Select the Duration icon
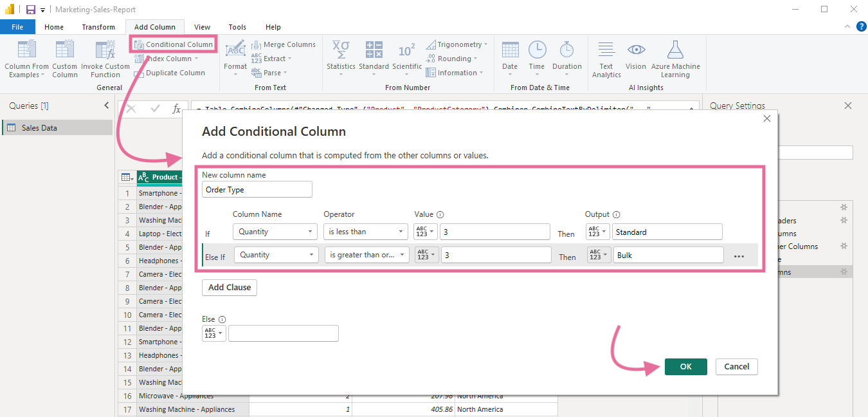Viewport: 868px width, 417px height. click(566, 58)
